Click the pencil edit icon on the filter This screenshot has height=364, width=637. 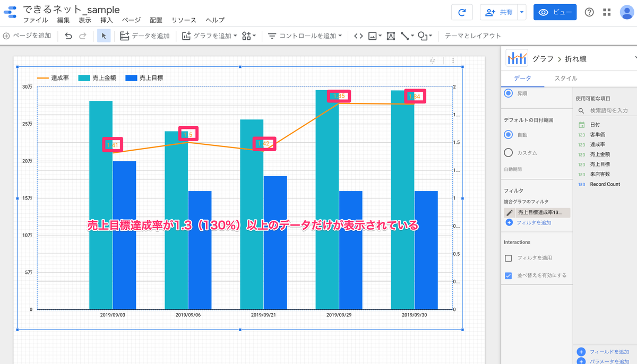pos(510,213)
